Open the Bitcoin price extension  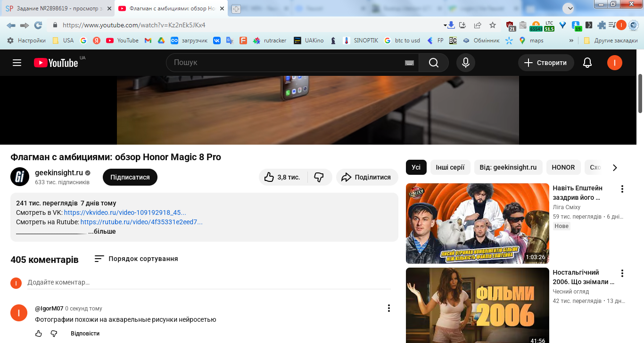pyautogui.click(x=536, y=25)
